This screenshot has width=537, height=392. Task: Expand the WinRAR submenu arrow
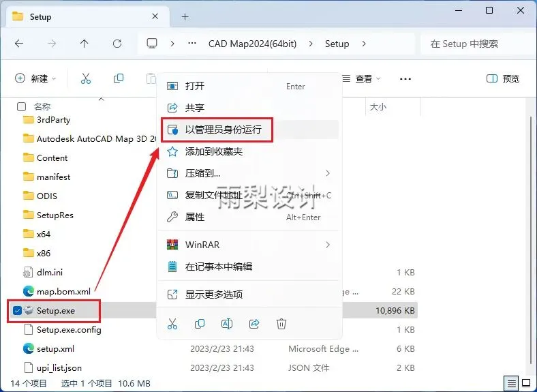(x=328, y=245)
